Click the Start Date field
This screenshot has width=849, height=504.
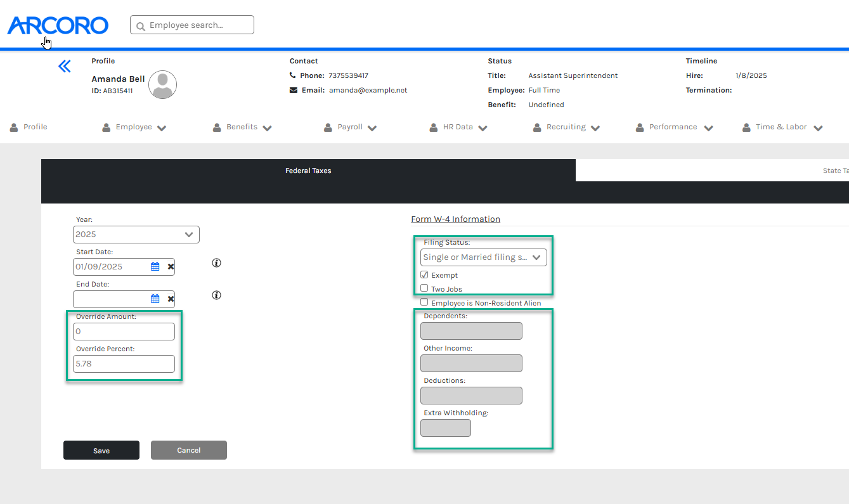point(124,267)
